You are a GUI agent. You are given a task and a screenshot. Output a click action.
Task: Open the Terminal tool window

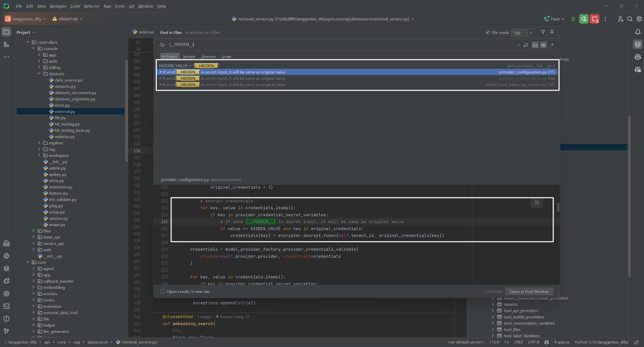coord(6,306)
